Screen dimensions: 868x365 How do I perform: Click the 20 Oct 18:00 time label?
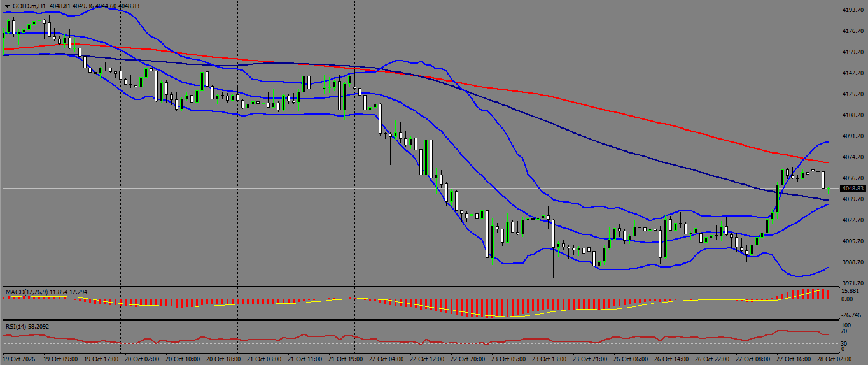coord(224,359)
